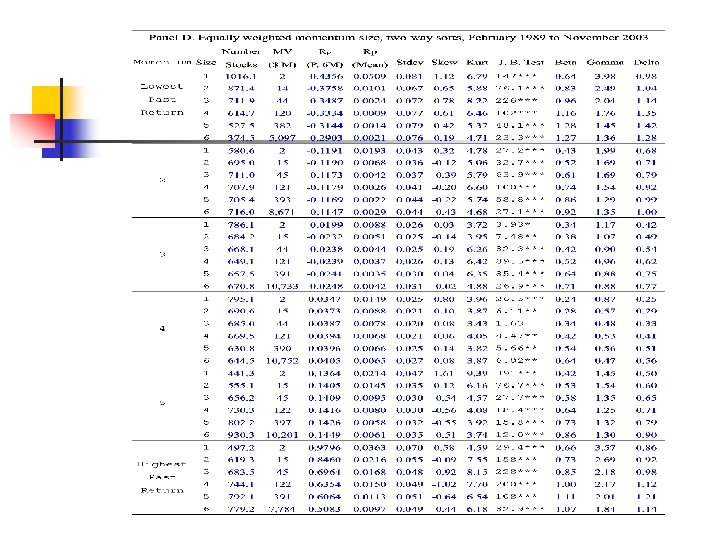Screen dimensions: 720x540
Task: Click the 10,752 market value cell
Action: pyautogui.click(x=282, y=361)
